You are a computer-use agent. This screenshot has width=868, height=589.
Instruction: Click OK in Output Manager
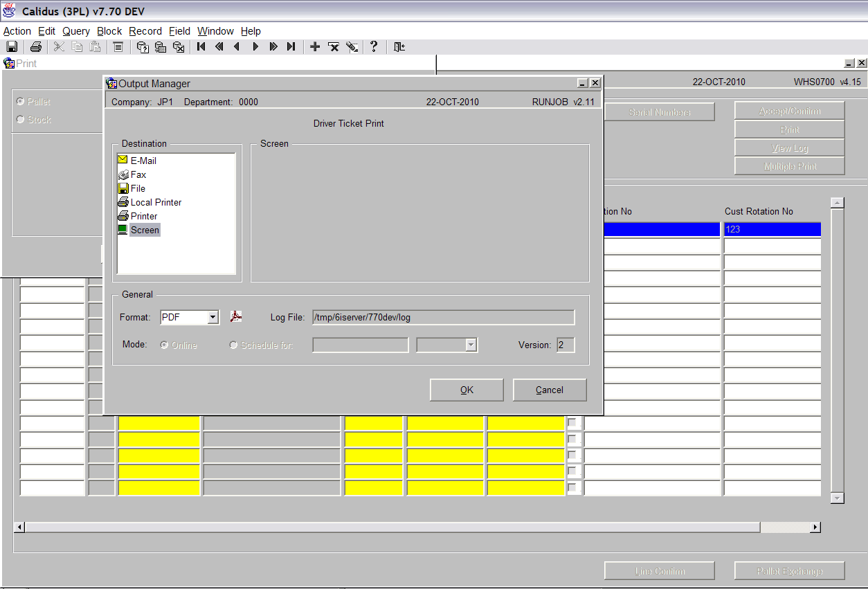tap(467, 390)
